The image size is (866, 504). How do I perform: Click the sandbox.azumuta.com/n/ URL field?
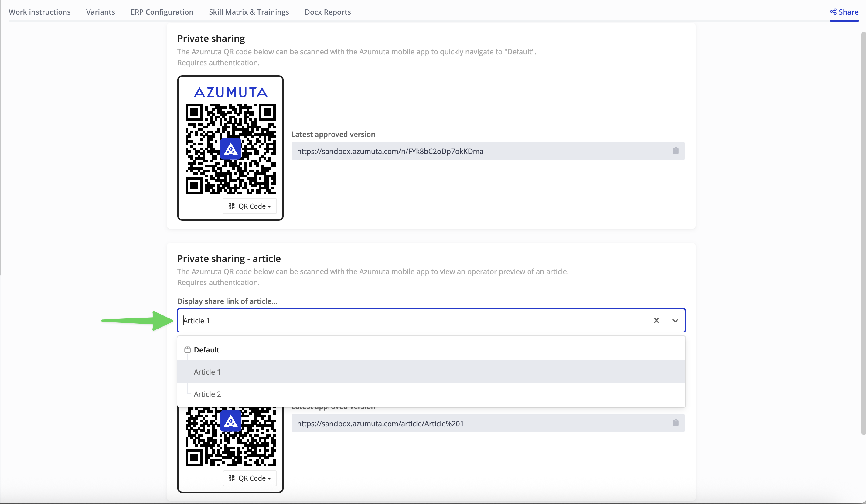488,151
